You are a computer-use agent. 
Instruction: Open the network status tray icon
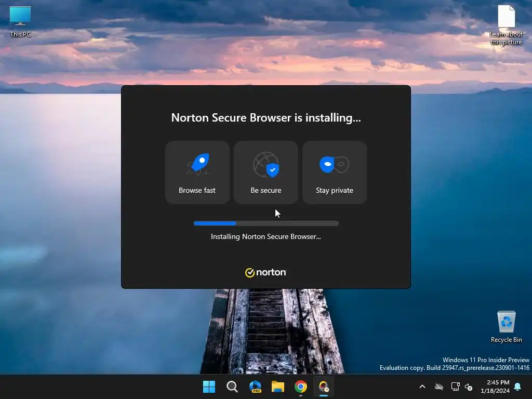tap(455, 387)
